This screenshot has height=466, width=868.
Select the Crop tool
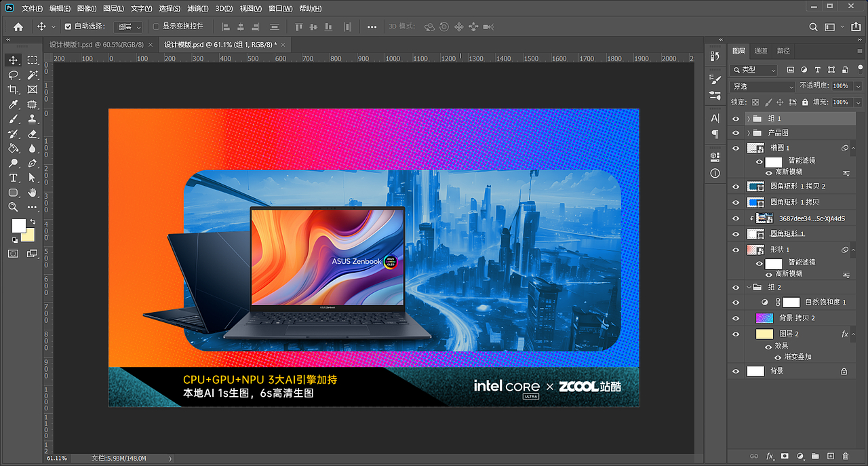coord(13,90)
